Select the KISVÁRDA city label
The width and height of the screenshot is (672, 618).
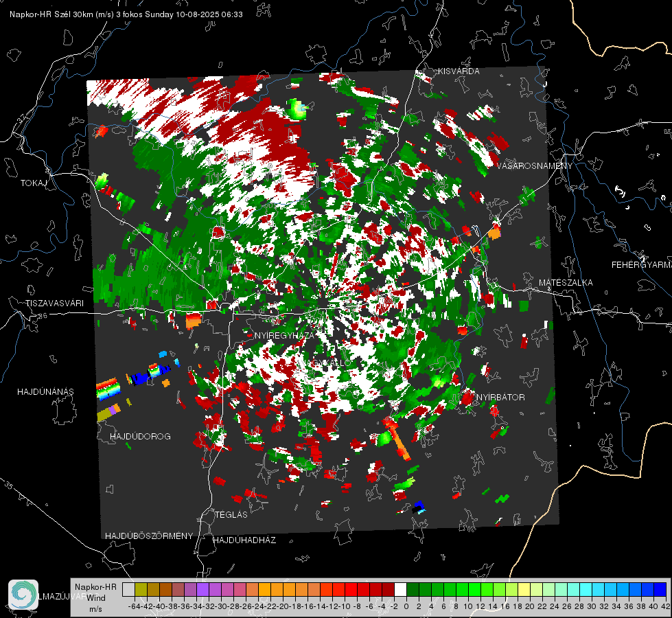[x=459, y=71]
